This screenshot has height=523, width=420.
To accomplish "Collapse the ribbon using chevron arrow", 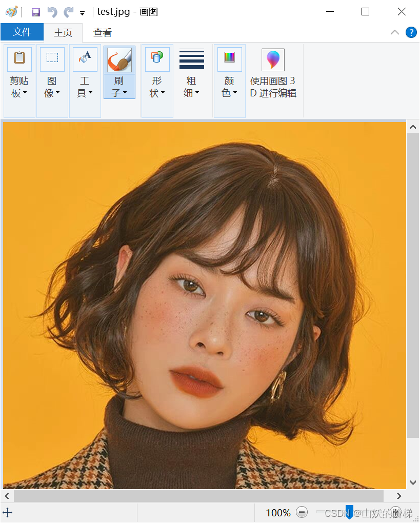I will (394, 32).
